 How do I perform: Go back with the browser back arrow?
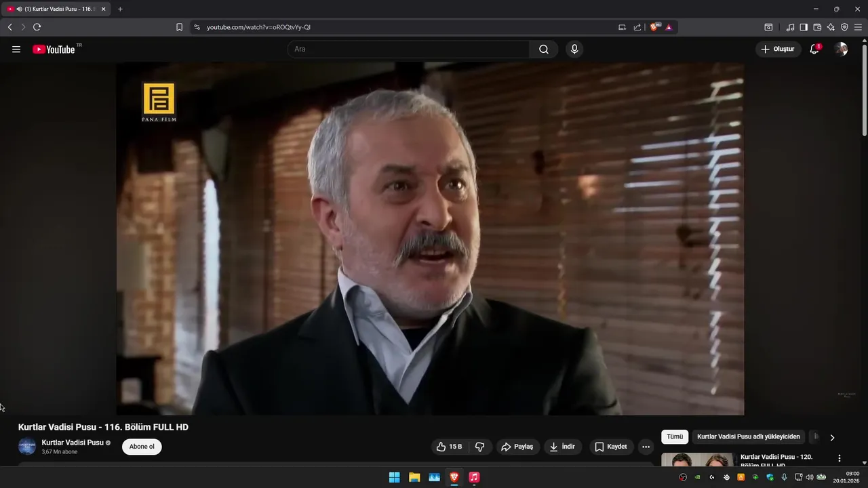click(9, 27)
